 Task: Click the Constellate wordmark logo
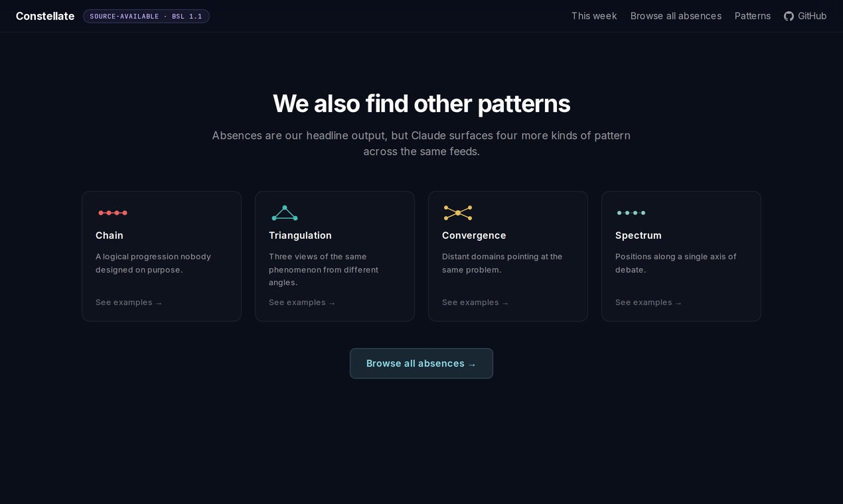tap(44, 16)
